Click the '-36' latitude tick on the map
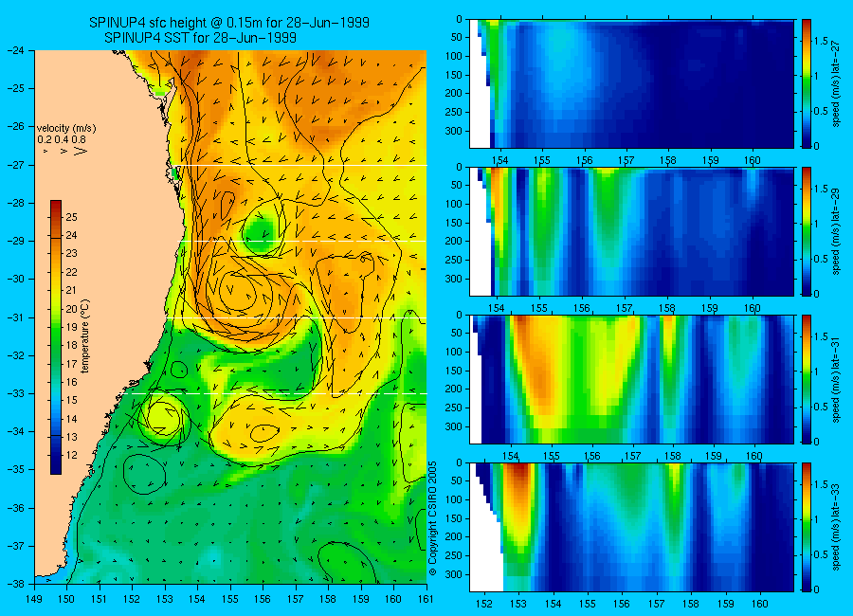 coord(15,508)
